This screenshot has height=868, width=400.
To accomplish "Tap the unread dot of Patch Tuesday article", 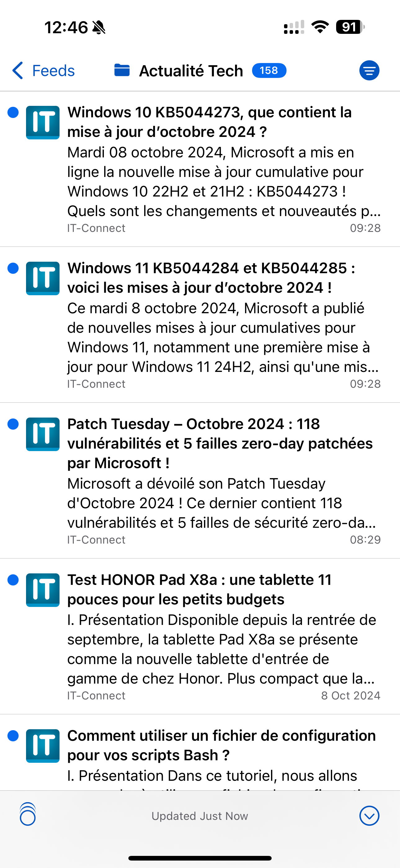I will 13,424.
